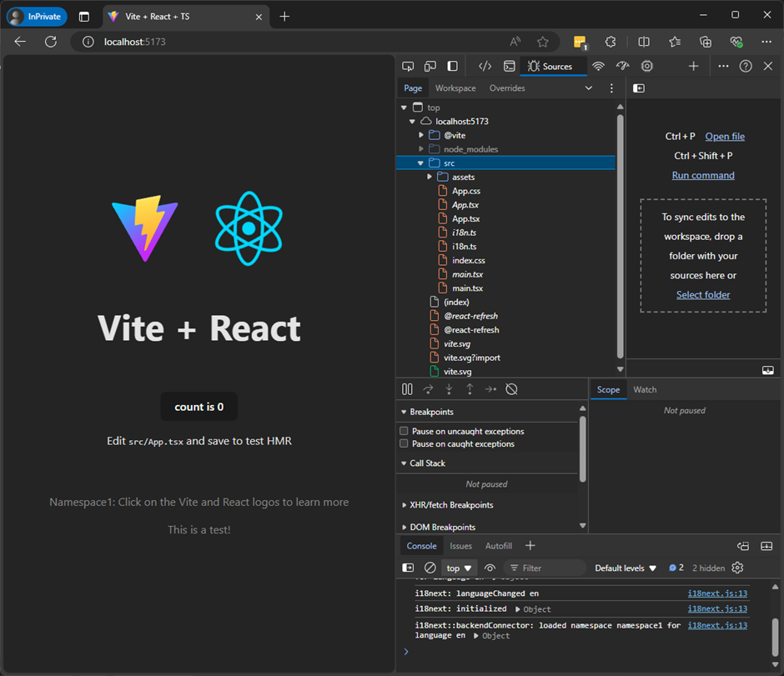Enable Pause on caught exceptions
This screenshot has width=784, height=676.
pyautogui.click(x=405, y=443)
